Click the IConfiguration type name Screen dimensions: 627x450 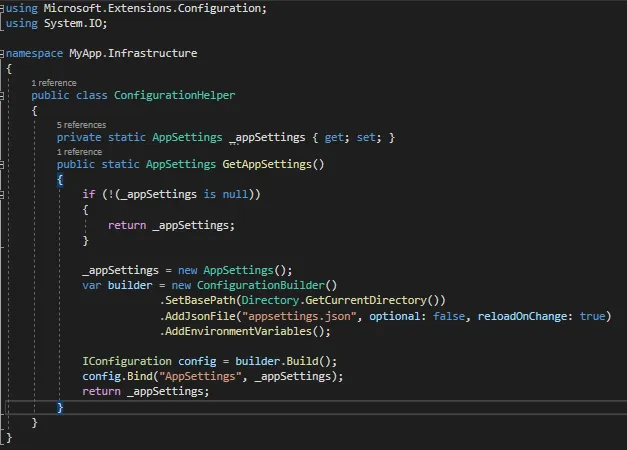(127, 361)
